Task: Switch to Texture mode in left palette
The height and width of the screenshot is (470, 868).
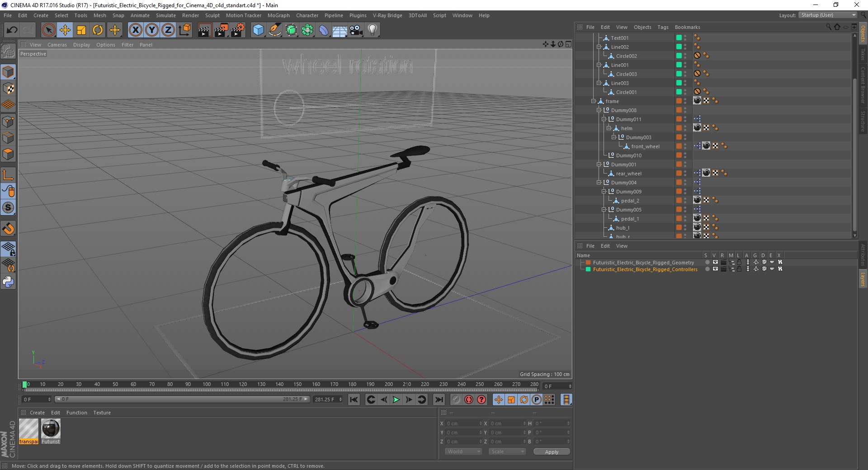Action: 8,88
